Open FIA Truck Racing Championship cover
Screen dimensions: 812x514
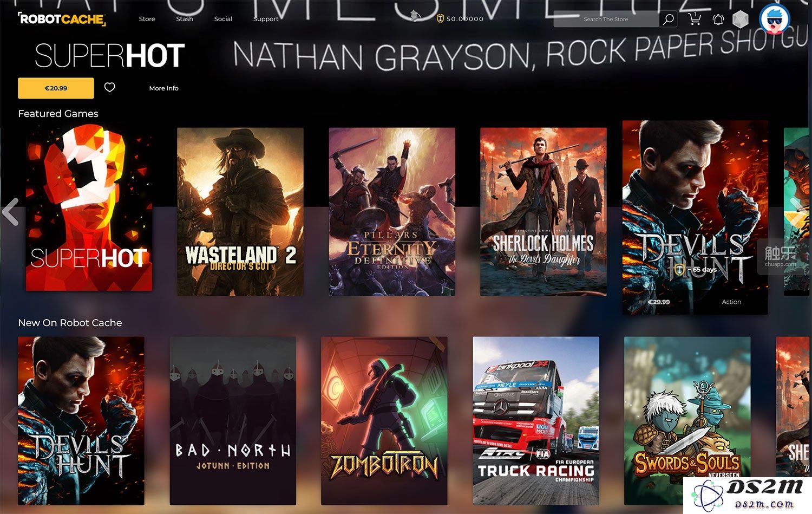click(x=536, y=421)
